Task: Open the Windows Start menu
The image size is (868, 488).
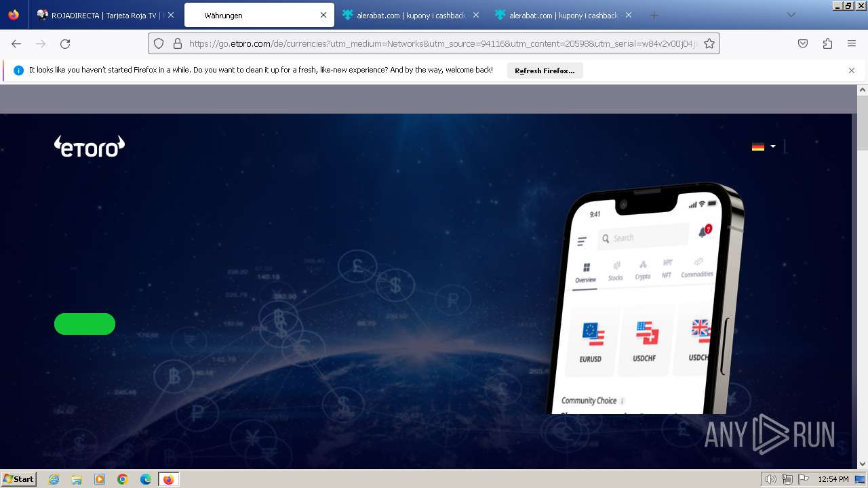Action: click(19, 479)
